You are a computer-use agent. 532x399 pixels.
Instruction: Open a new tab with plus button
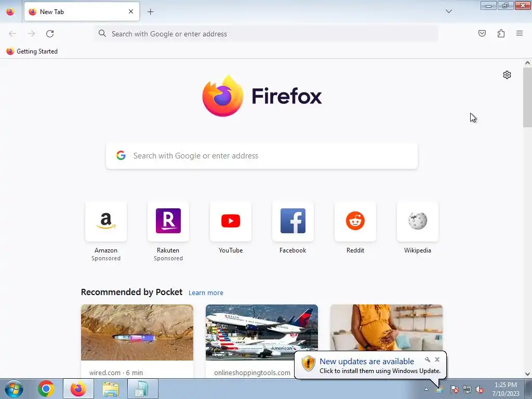[150, 12]
